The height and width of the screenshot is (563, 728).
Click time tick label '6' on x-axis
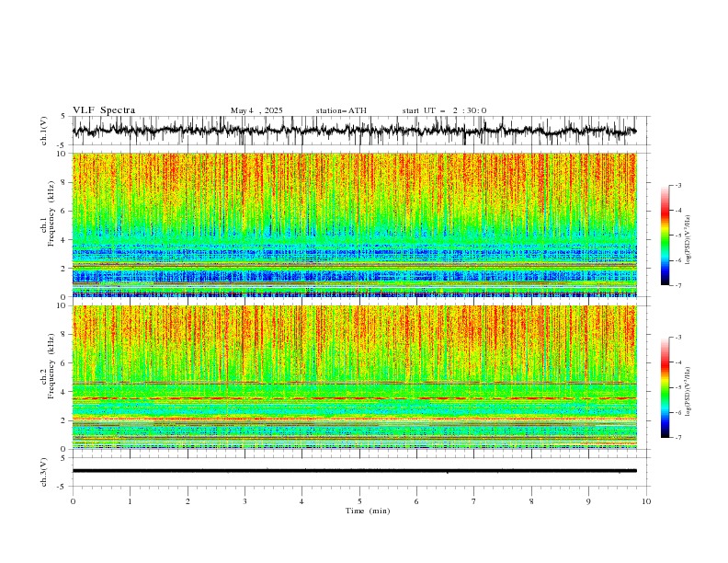coord(416,501)
